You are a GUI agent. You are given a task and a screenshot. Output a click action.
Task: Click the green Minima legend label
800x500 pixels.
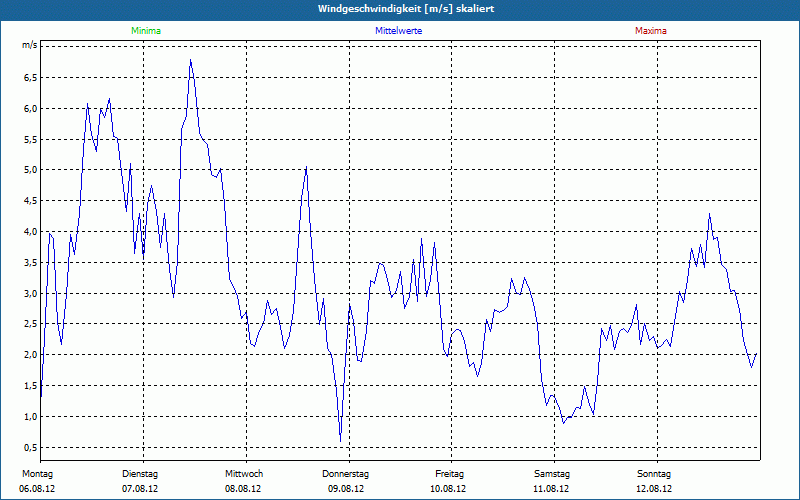[x=146, y=31]
